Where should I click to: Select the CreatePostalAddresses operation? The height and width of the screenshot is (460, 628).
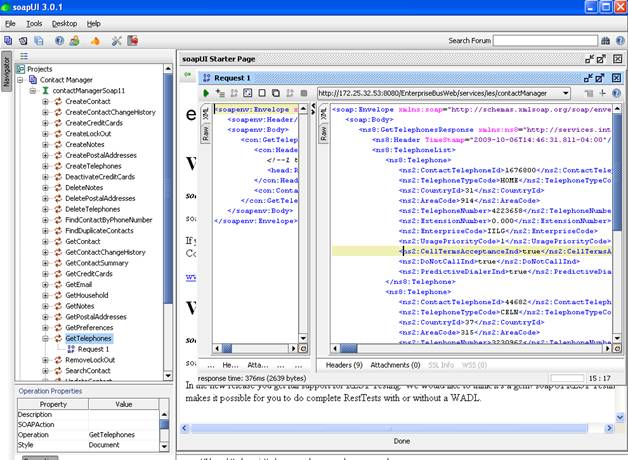[101, 155]
